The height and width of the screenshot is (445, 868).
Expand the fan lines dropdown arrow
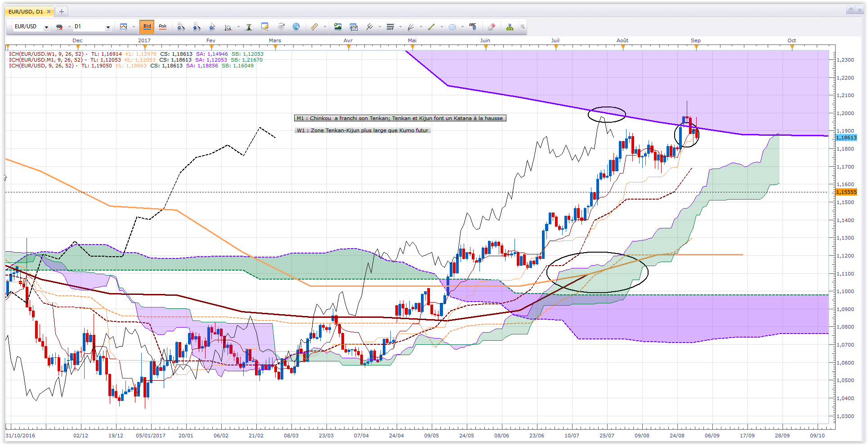click(x=421, y=27)
